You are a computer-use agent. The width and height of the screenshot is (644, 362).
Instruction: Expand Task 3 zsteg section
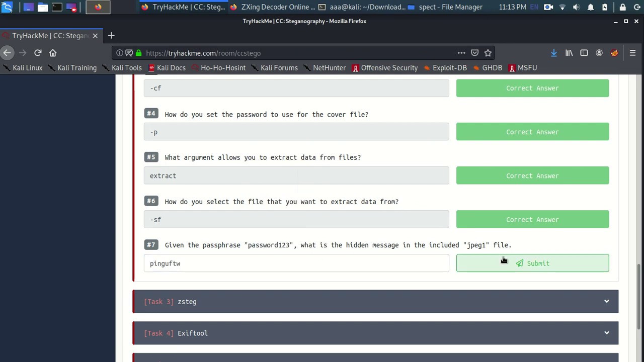coord(375,301)
